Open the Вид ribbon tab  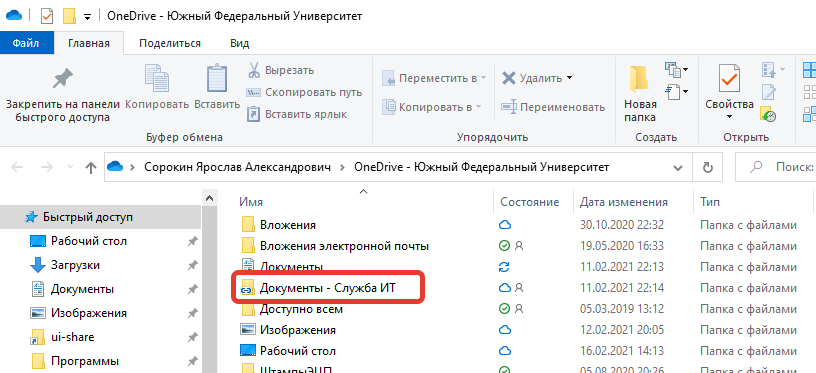pyautogui.click(x=239, y=43)
